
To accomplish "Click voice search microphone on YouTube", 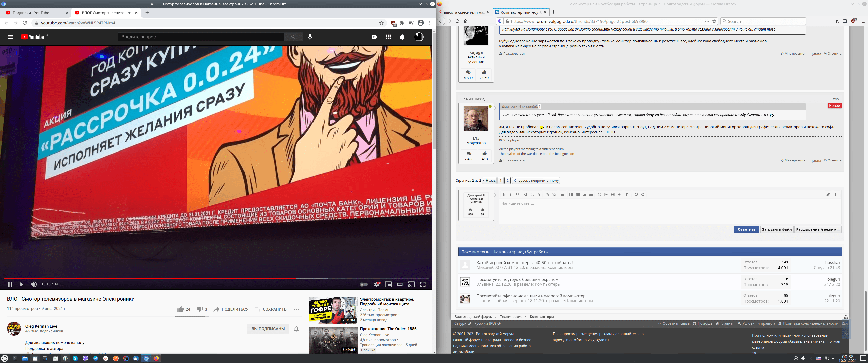I will pos(310,37).
